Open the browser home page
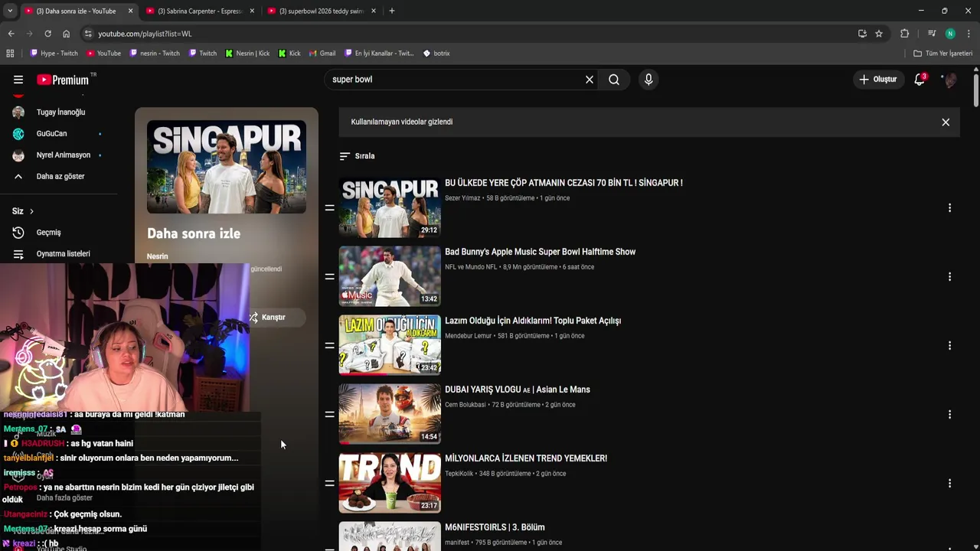Screen dimensions: 980x551 point(66,34)
